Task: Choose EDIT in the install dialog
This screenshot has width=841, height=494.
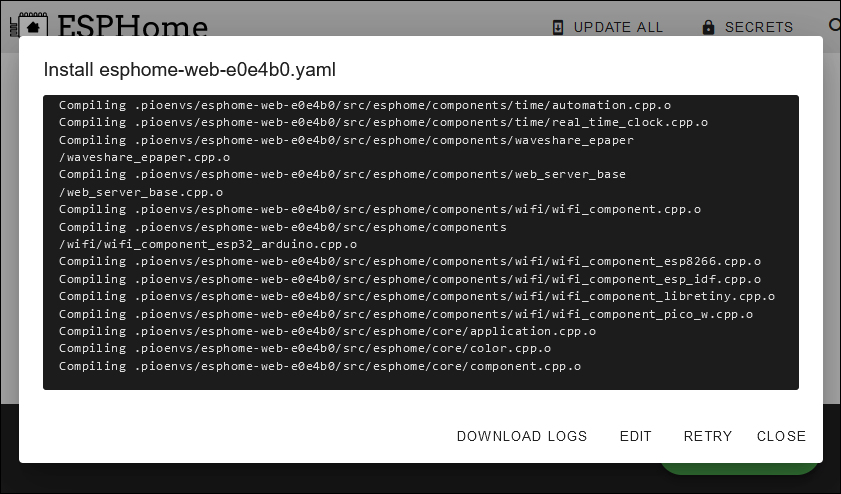Action: [x=636, y=436]
